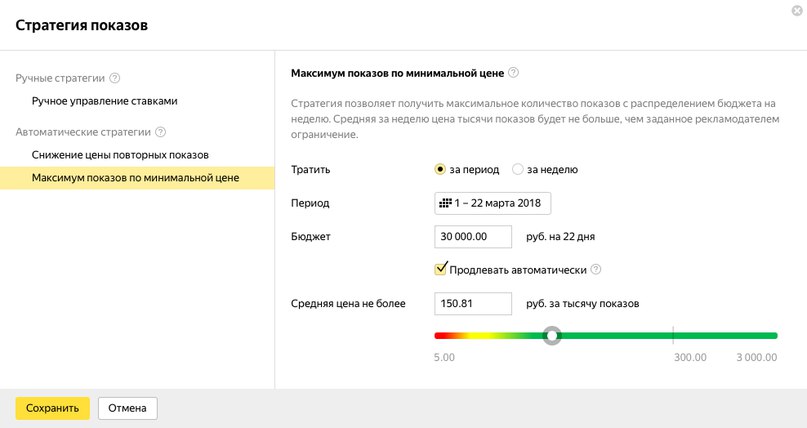807x428 pixels.
Task: Click the Бюджет field with 30 000.00
Action: click(473, 237)
